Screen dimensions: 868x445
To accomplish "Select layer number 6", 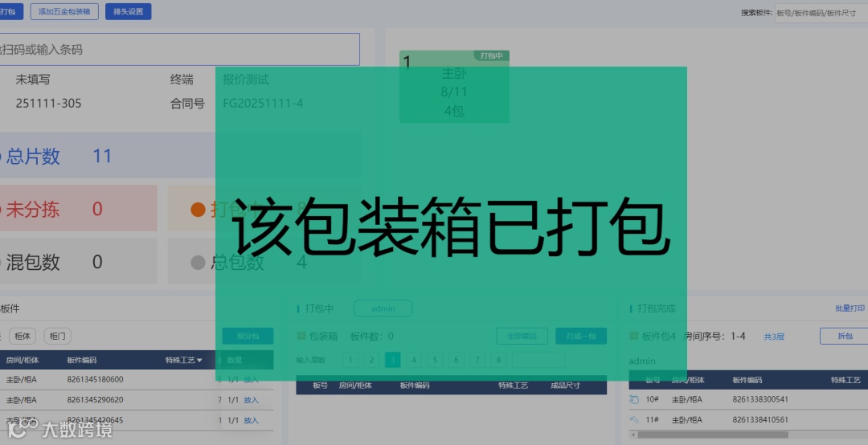I will 457,360.
